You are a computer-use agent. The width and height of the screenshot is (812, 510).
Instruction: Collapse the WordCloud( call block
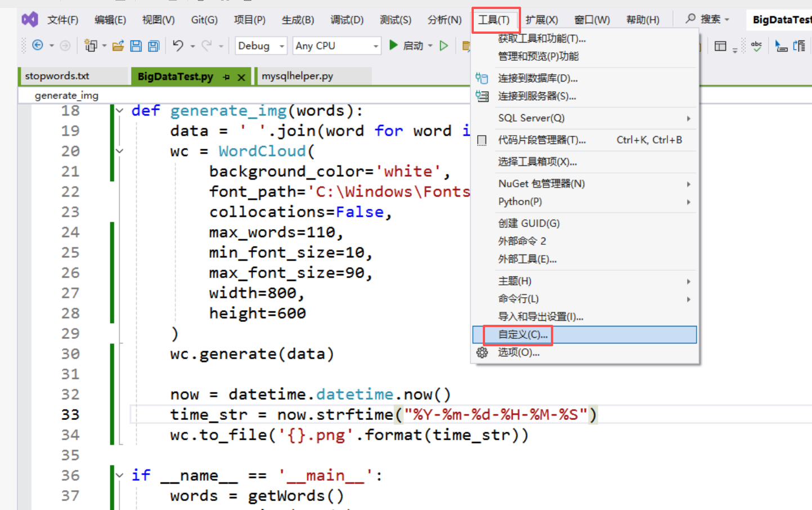tap(119, 151)
